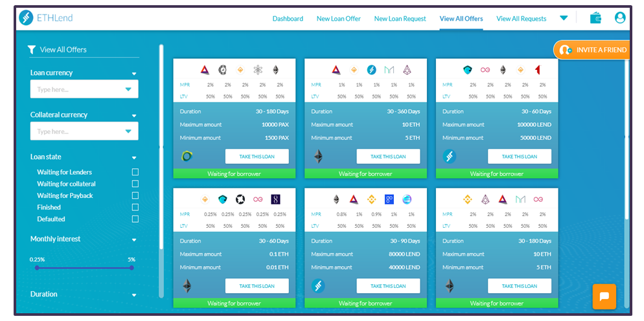
Task: Click inside the Loan currency input field
Action: pyautogui.click(x=84, y=89)
